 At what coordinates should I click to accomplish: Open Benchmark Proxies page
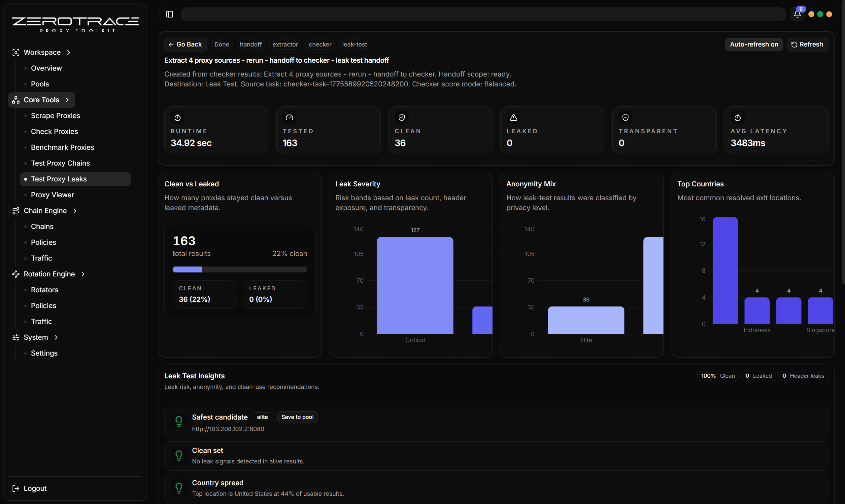[x=62, y=147]
